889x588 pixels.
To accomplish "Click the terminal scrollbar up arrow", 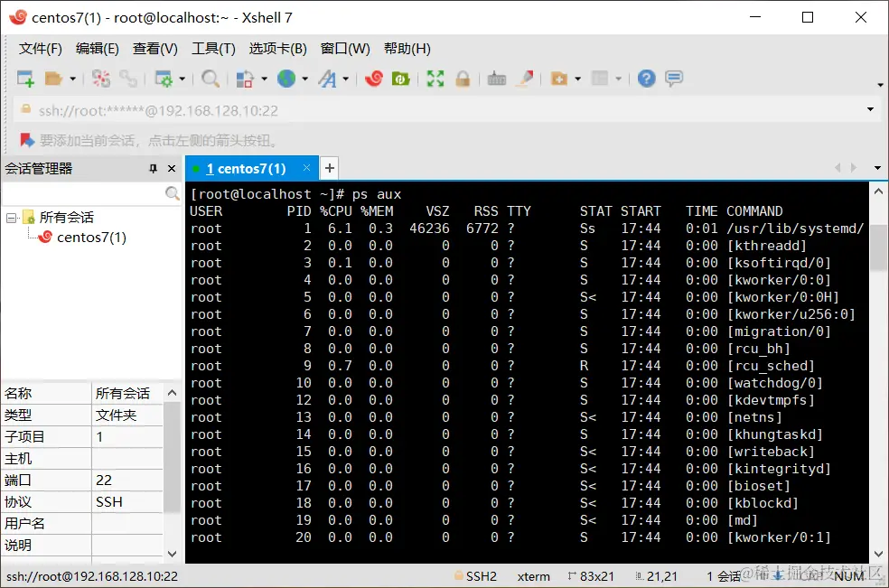I will tap(878, 191).
